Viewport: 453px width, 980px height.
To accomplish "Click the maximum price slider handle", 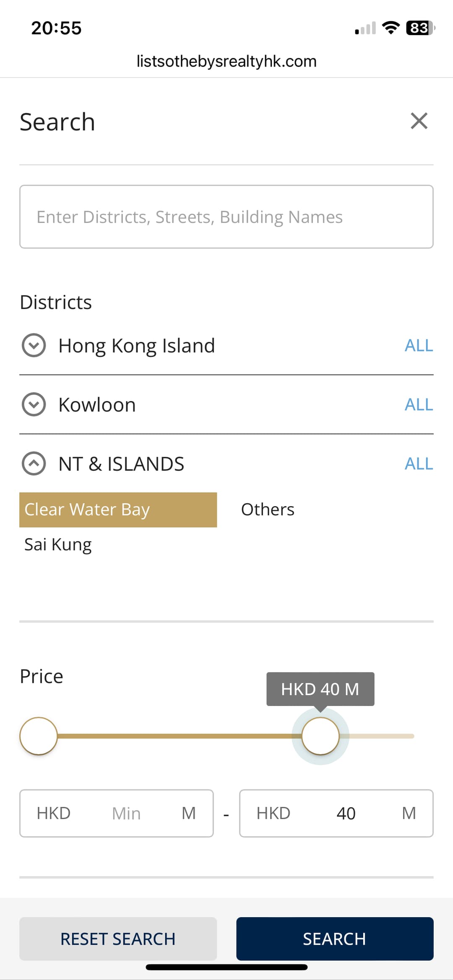I will [320, 736].
